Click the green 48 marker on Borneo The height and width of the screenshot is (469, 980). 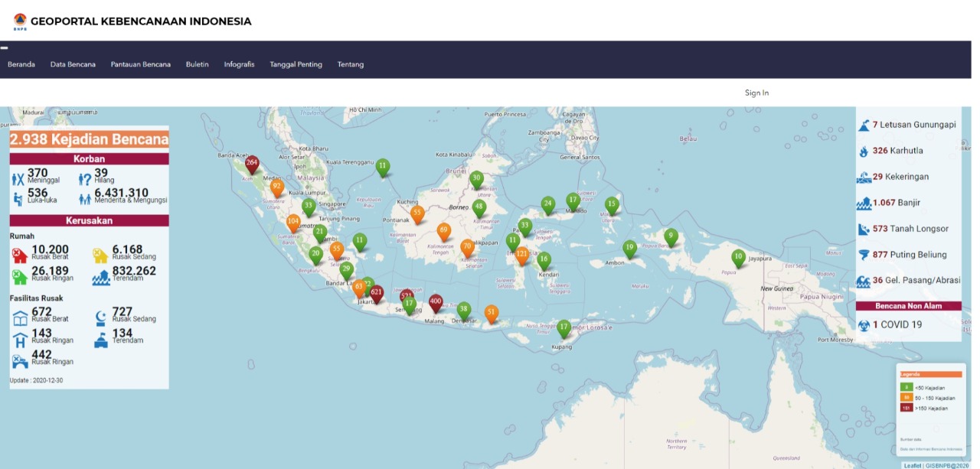479,207
